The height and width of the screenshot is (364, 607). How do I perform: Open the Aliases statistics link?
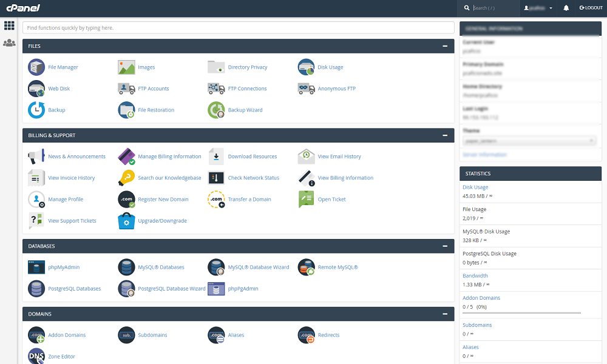point(471,348)
